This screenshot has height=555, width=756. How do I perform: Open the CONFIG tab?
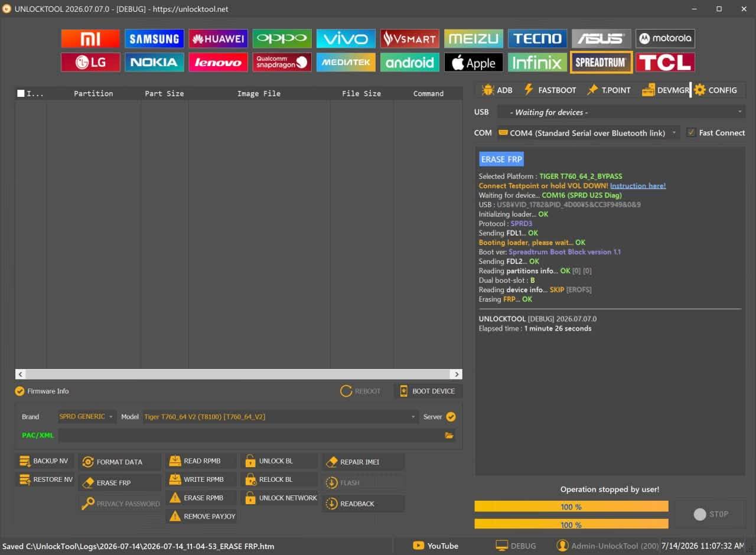(716, 90)
